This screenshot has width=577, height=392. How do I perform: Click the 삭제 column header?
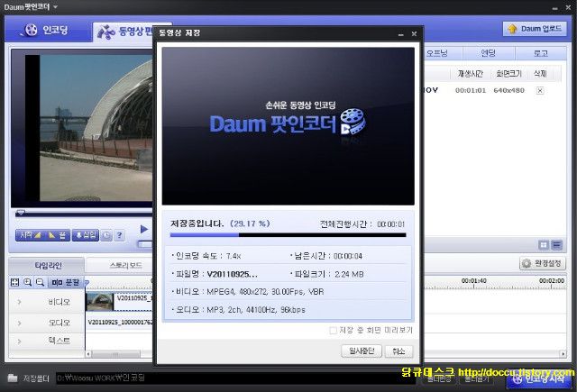coord(540,74)
